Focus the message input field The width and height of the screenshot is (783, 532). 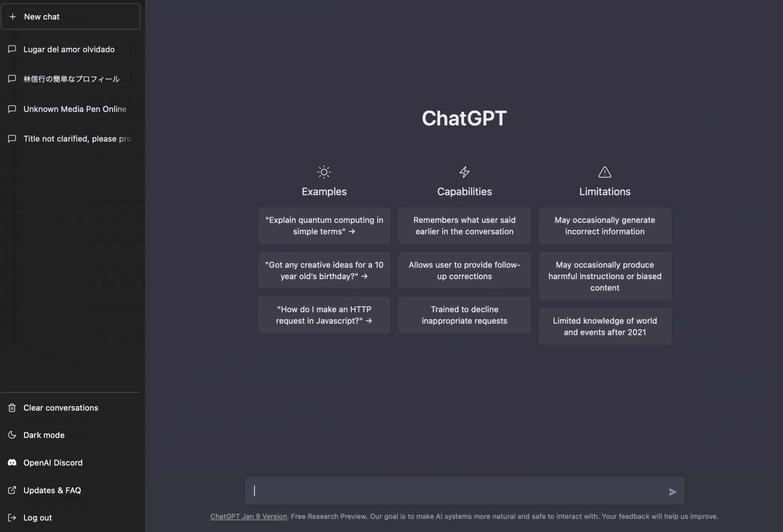[464, 491]
